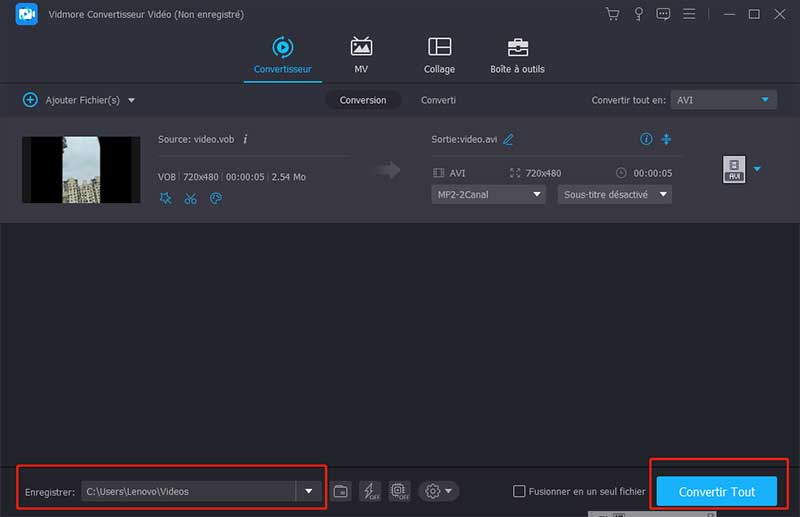Click the Convertir Tout button
This screenshot has height=517, width=800.
tap(716, 492)
